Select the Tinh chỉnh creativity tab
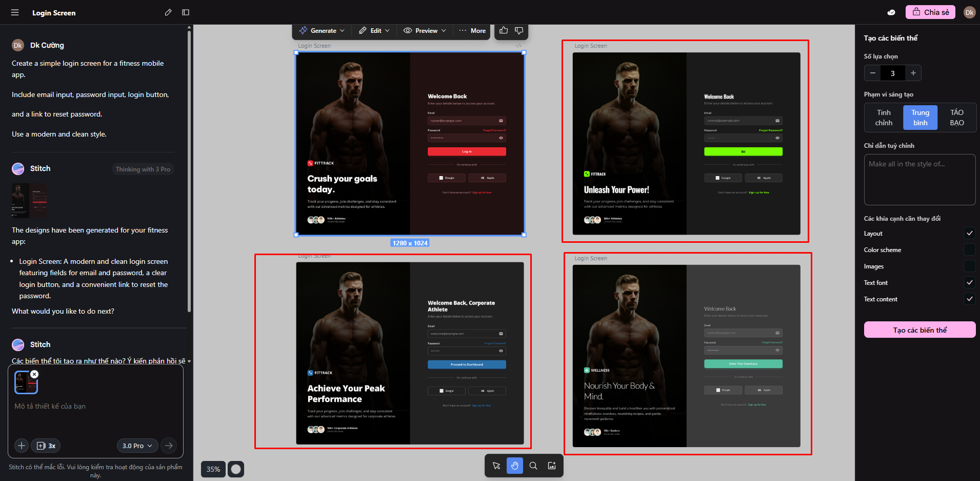980x481 pixels. (884, 118)
